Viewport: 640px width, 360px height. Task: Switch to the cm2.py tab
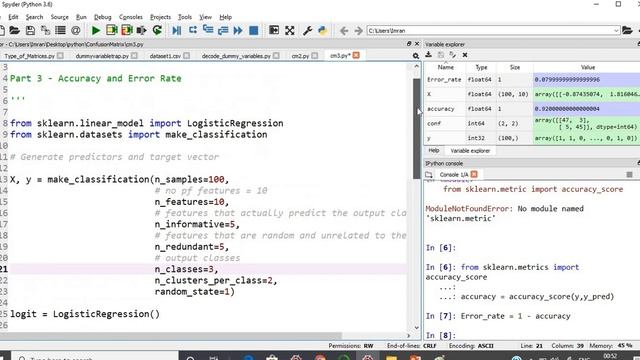pos(300,56)
